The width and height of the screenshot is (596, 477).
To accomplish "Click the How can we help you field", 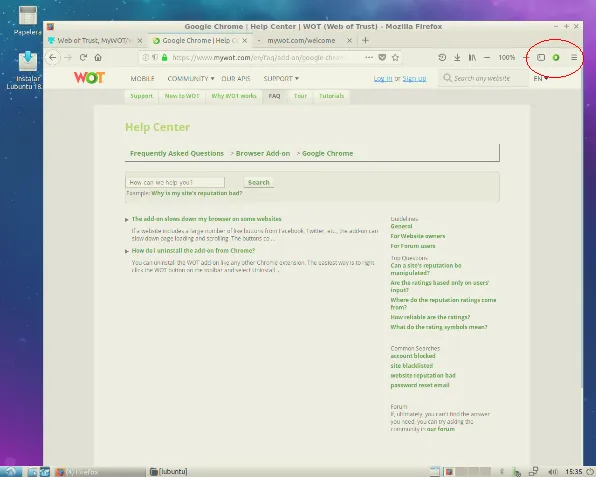I will click(x=175, y=182).
